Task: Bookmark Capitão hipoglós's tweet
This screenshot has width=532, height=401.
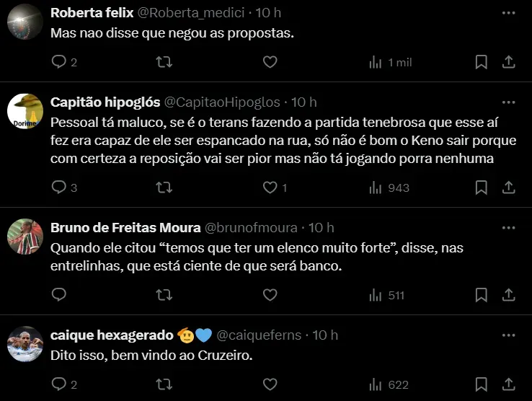Action: click(481, 188)
